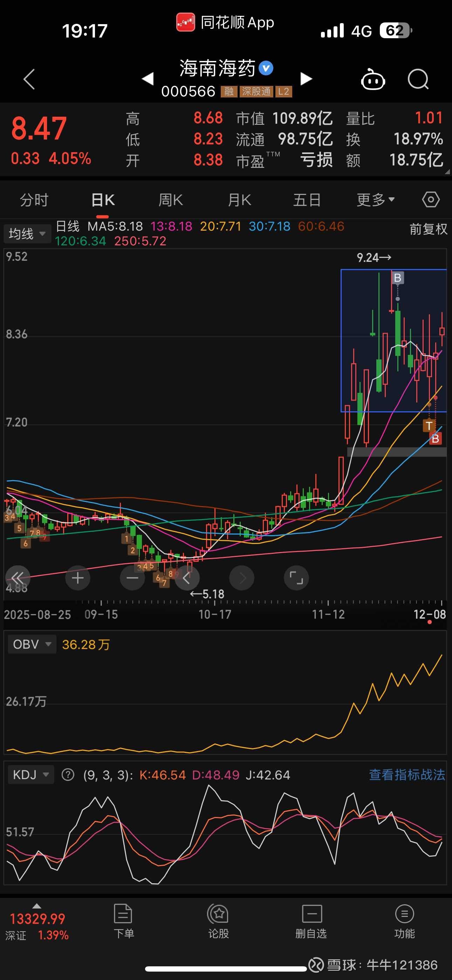The image size is (452, 980).
Task: Tap the stock name 海南海药
Action: [217, 68]
